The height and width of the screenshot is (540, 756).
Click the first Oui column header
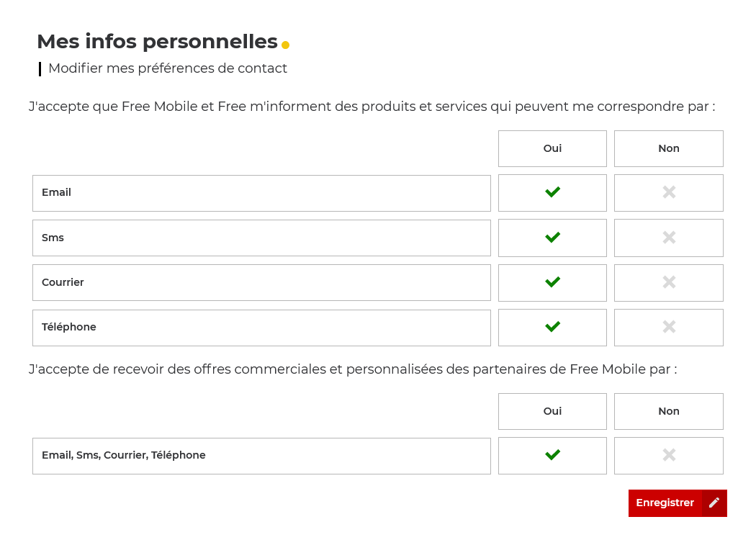pos(552,148)
